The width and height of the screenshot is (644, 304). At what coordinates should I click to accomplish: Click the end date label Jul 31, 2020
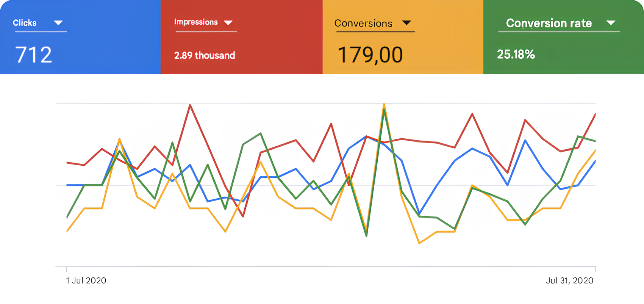tap(569, 280)
